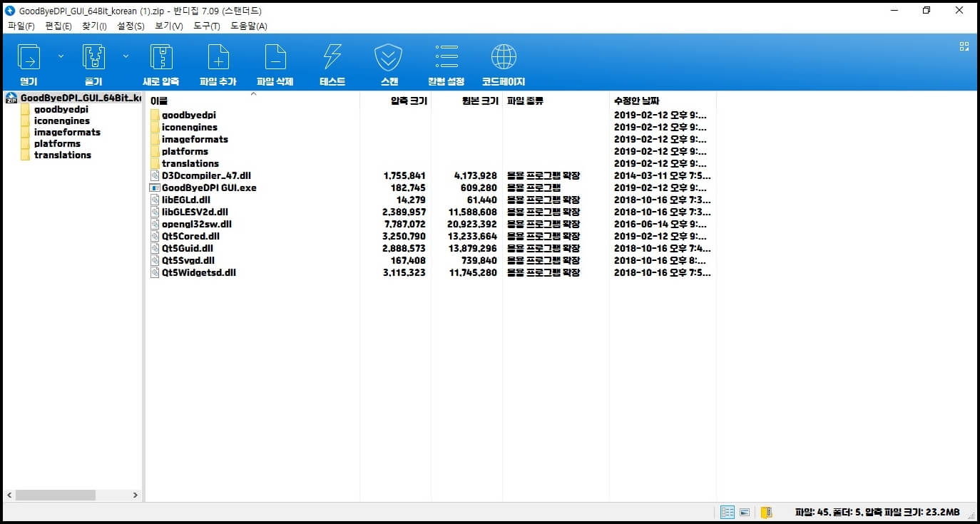The width and height of the screenshot is (980, 524).
Task: Select iconengines folder in left tree
Action: pyautogui.click(x=62, y=120)
